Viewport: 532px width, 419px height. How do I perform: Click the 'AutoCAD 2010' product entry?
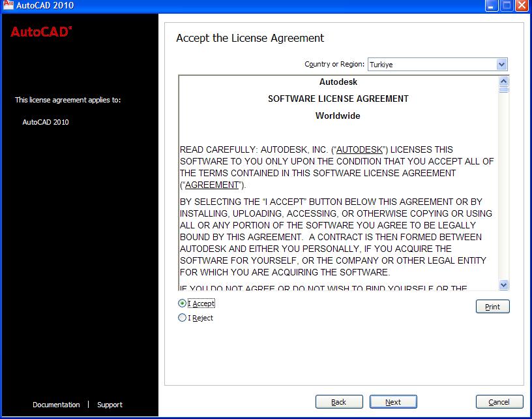tap(46, 122)
